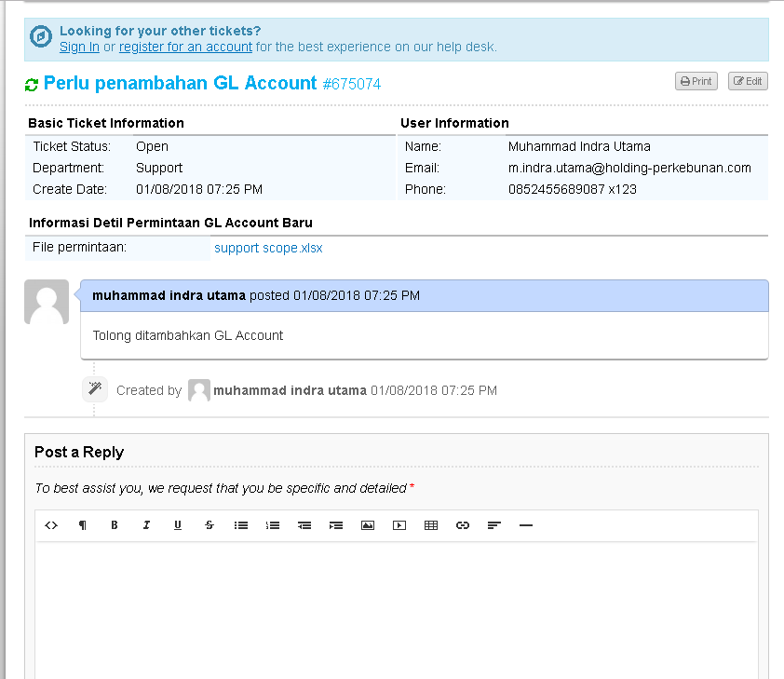Apply strikethrough to text
Image resolution: width=784 pixels, height=679 pixels.
click(210, 525)
